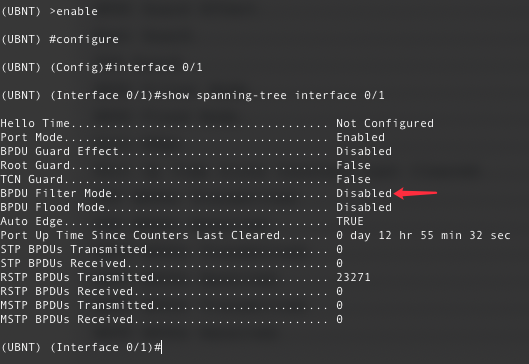
Task: Click the 'interface 0/1' config command
Action: pyautogui.click(x=158, y=67)
